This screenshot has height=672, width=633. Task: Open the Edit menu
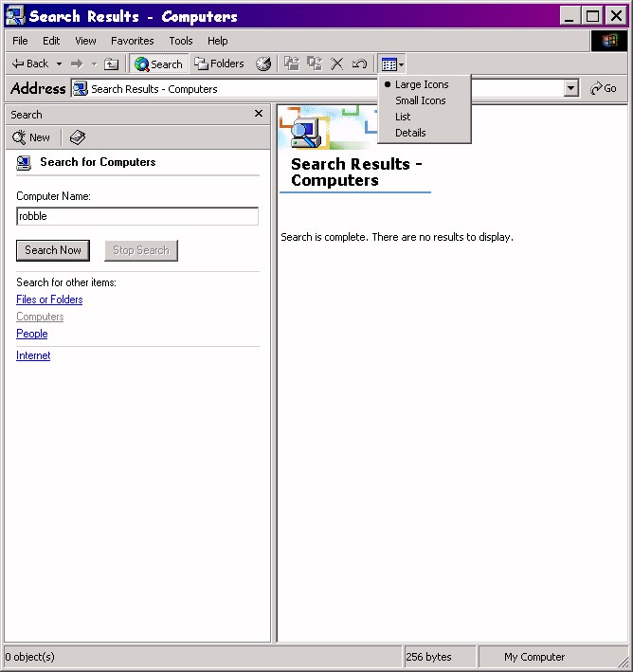[51, 41]
